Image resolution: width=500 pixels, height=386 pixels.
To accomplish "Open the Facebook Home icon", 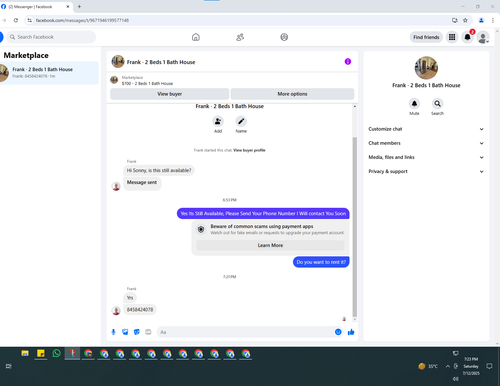I will pyautogui.click(x=196, y=37).
